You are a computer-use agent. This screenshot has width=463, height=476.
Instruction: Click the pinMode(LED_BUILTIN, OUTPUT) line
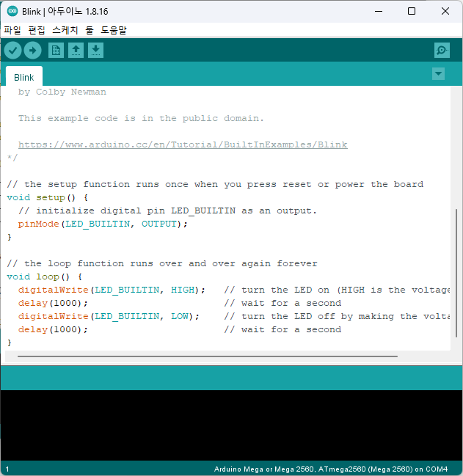[x=103, y=224]
